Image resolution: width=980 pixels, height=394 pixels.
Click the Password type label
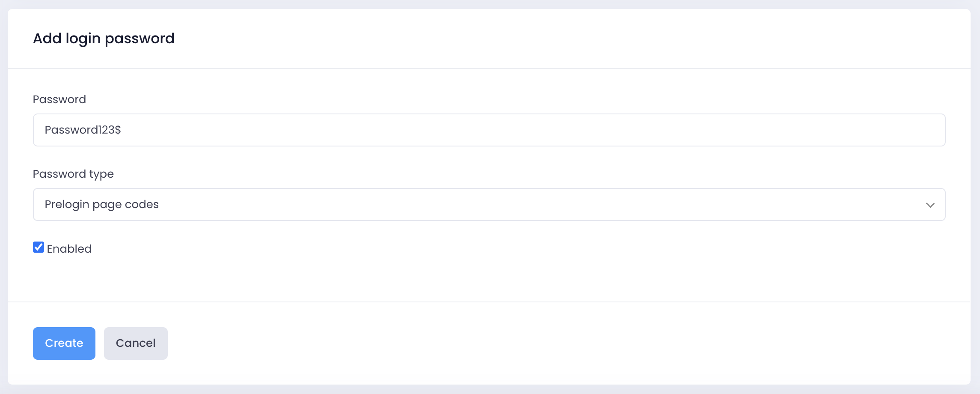pos(73,174)
